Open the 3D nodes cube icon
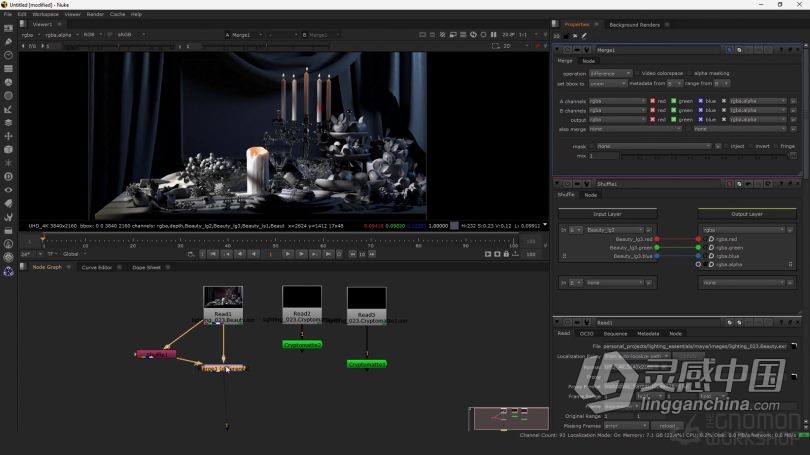 point(8,149)
